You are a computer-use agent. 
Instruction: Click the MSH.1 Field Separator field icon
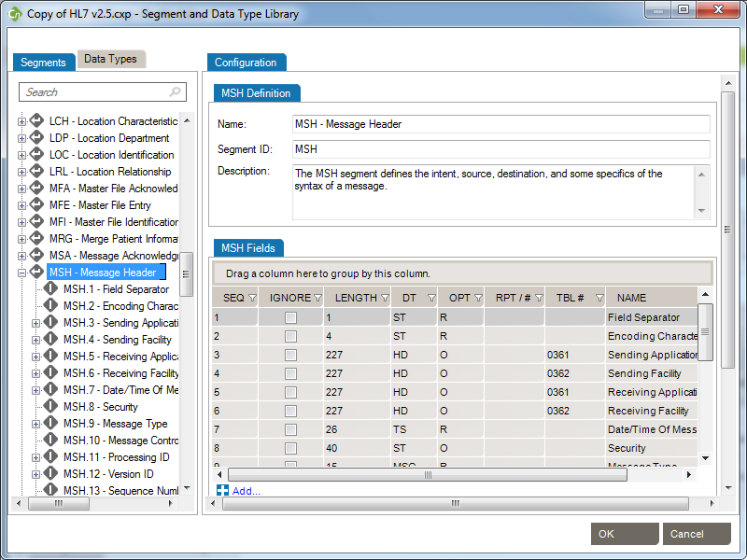tap(50, 288)
